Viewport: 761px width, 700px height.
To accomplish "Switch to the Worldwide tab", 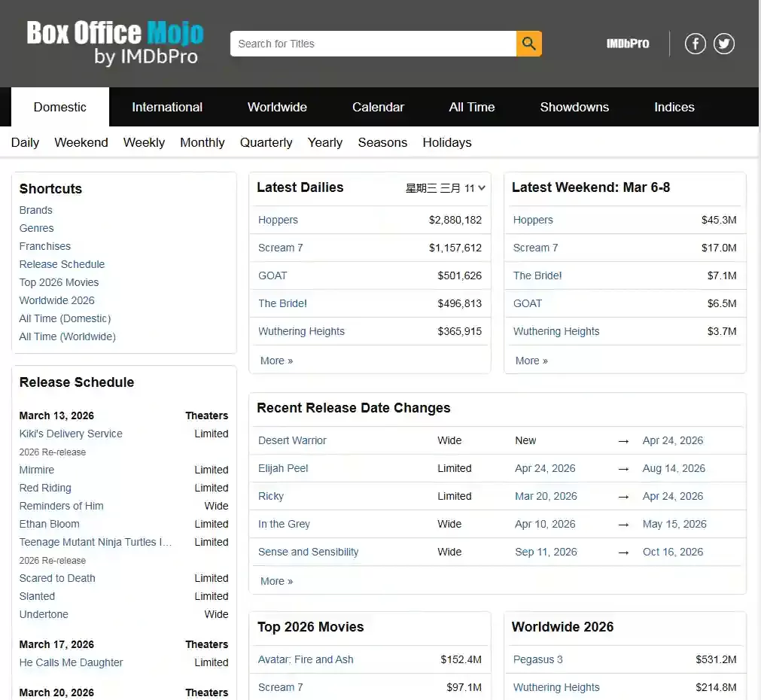I will click(277, 107).
